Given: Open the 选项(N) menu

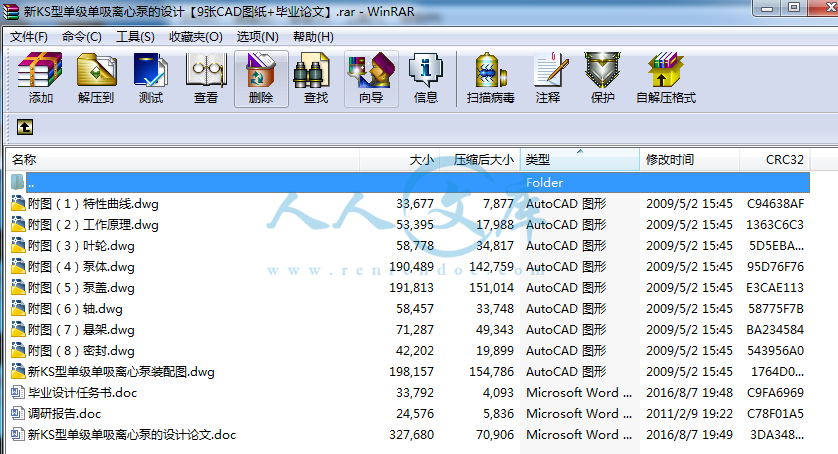Looking at the screenshot, I should (258, 36).
